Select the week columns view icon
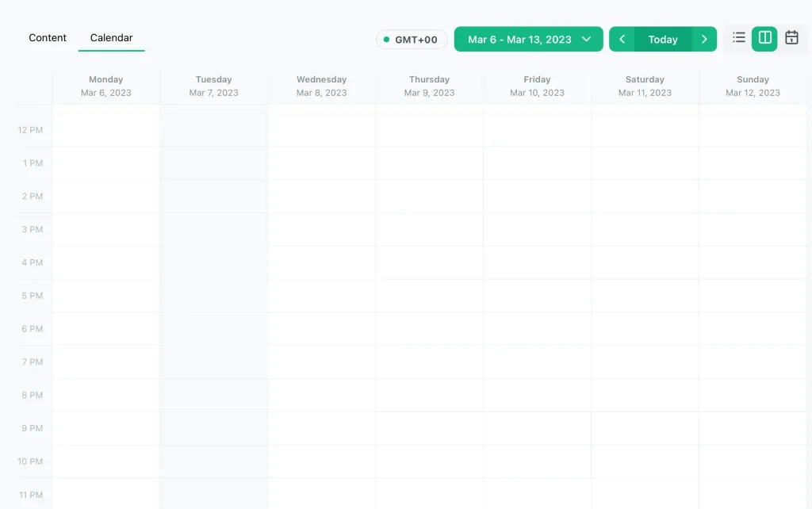 (x=764, y=38)
